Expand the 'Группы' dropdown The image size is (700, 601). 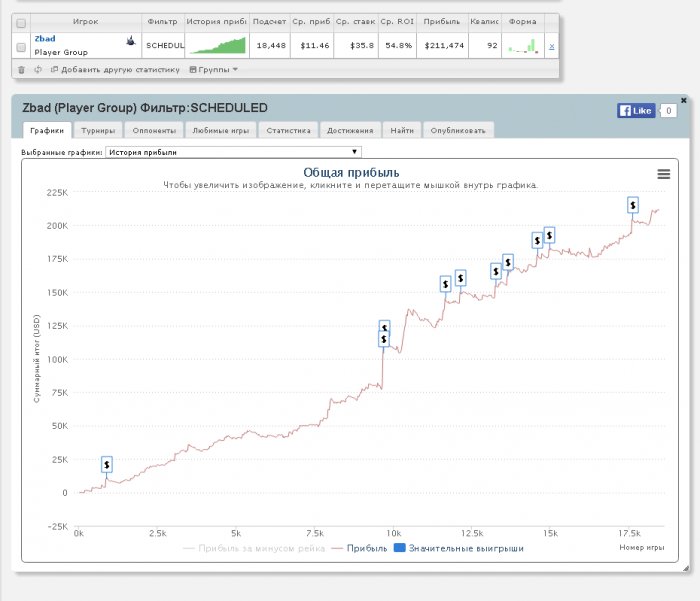point(214,70)
